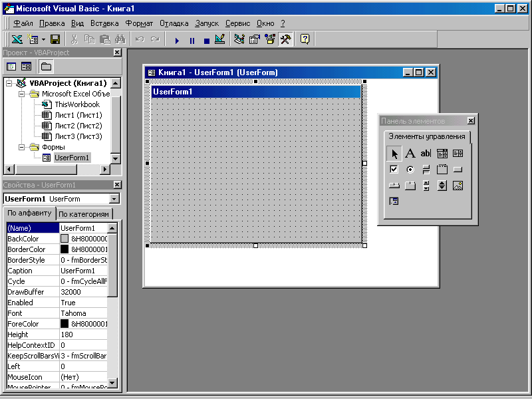The width and height of the screenshot is (532, 399).
Task: Open Visual Basic Help question icon
Action: tap(305, 39)
